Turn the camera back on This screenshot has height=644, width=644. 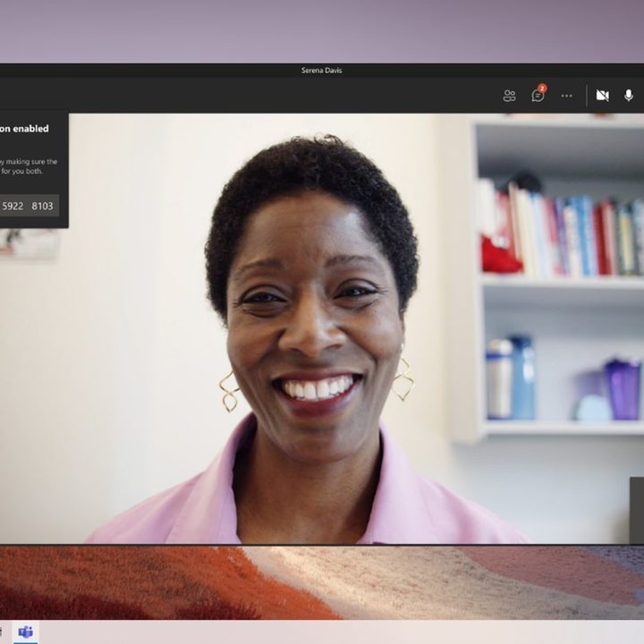(x=603, y=96)
